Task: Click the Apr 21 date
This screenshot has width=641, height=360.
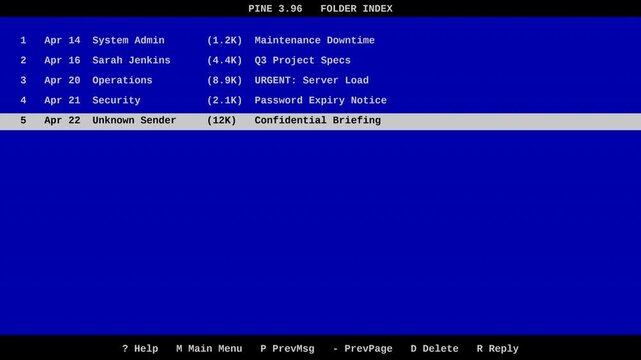Action: pos(62,101)
